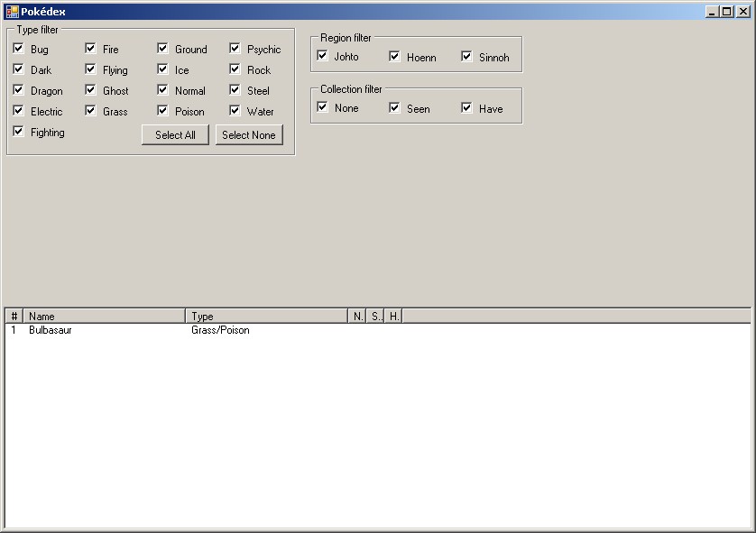
Task: Toggle the Ground type checkbox
Action: (162, 49)
